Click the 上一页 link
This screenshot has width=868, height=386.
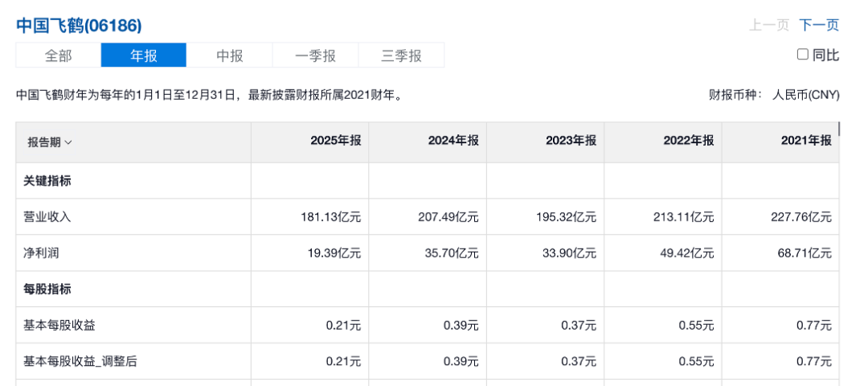[x=769, y=25]
